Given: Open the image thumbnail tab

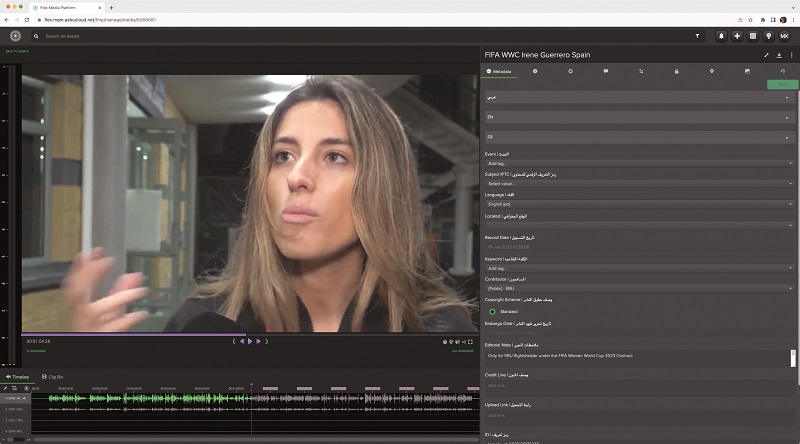Looking at the screenshot, I should tap(747, 71).
